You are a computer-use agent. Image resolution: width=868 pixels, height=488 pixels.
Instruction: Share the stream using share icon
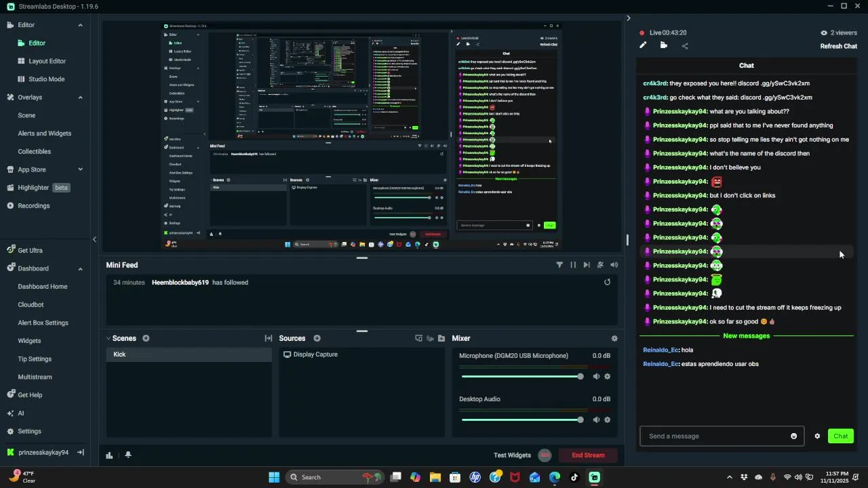pyautogui.click(x=685, y=46)
